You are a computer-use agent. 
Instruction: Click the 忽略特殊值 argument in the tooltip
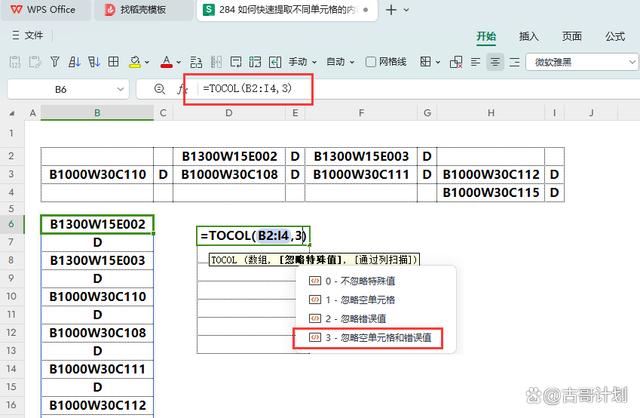(313, 260)
